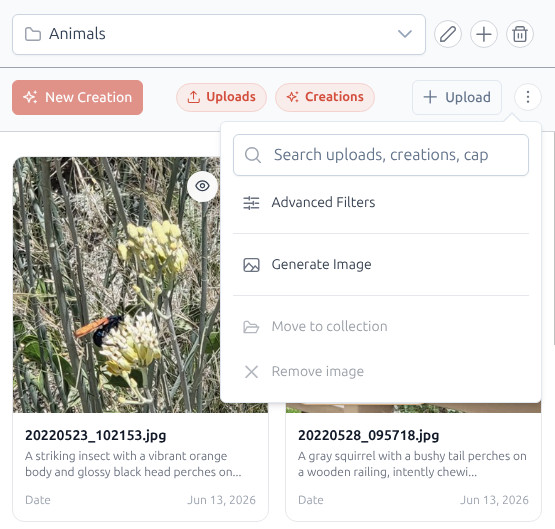Click the New Creation button

click(x=78, y=97)
